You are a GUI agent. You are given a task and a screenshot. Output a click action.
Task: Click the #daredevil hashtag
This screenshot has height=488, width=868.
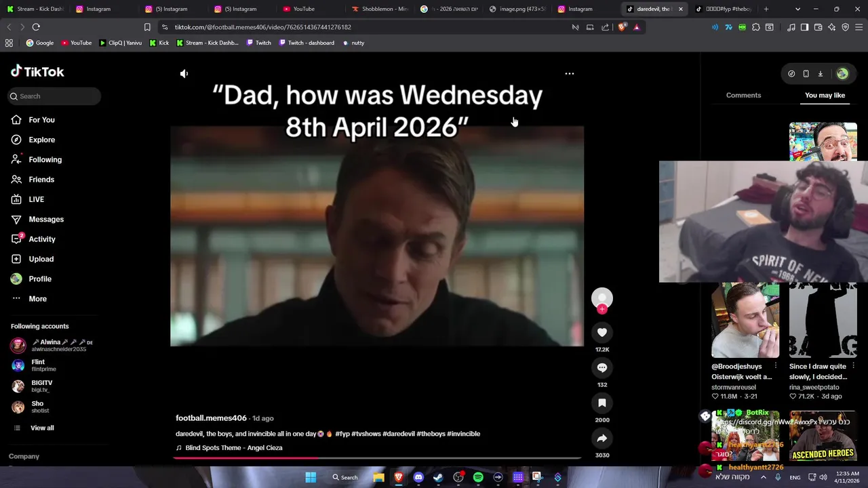[x=398, y=434]
